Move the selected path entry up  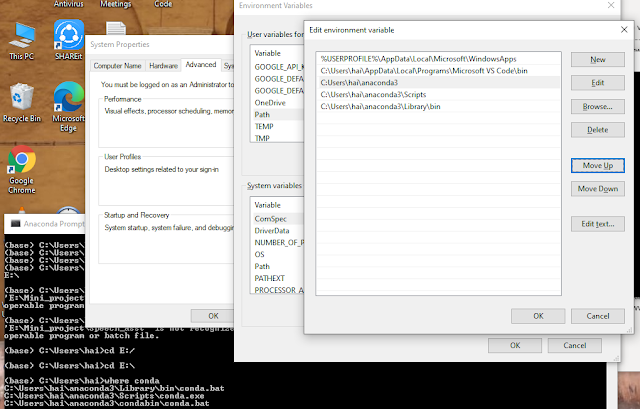pos(598,165)
